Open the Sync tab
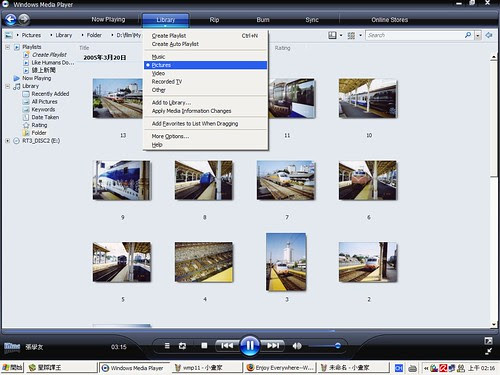This screenshot has width=500, height=375. pyautogui.click(x=312, y=20)
